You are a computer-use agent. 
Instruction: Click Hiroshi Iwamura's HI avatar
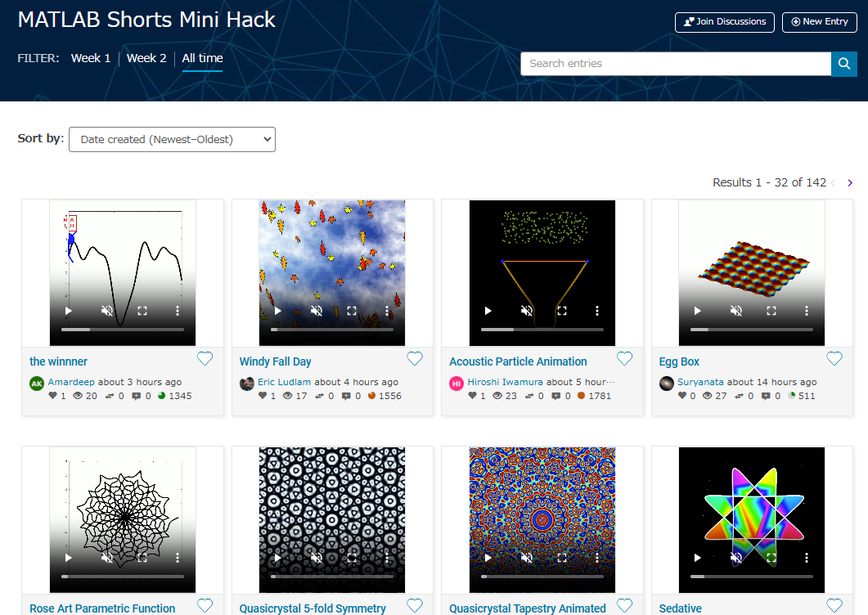[456, 384]
